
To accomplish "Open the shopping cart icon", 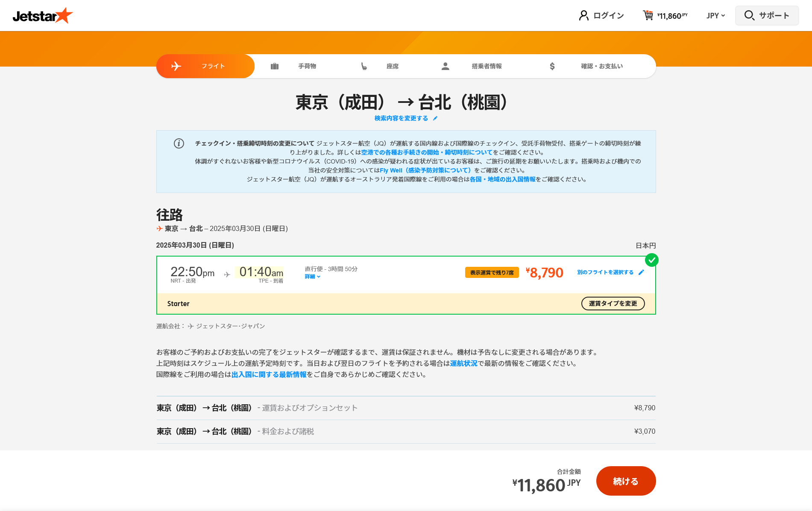I will coord(648,15).
